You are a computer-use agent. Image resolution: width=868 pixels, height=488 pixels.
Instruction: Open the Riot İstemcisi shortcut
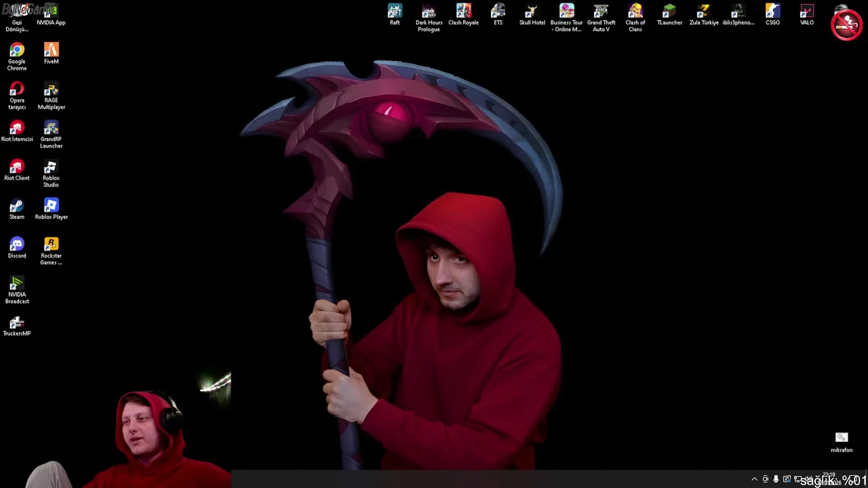[x=17, y=131]
